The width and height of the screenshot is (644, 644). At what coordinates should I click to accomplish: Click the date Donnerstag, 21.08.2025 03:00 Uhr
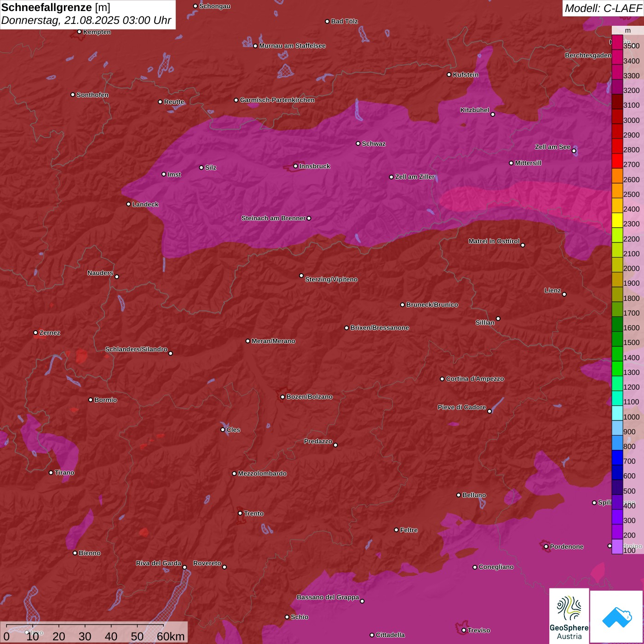point(86,21)
